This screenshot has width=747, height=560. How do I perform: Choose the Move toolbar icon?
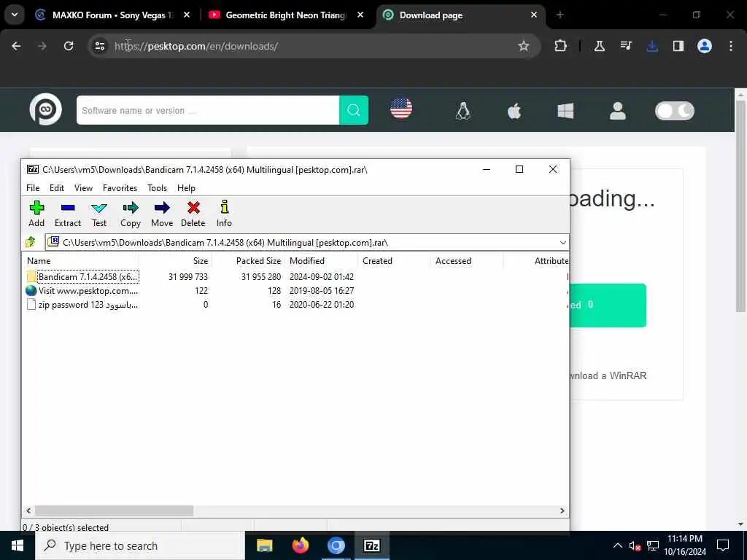(162, 214)
